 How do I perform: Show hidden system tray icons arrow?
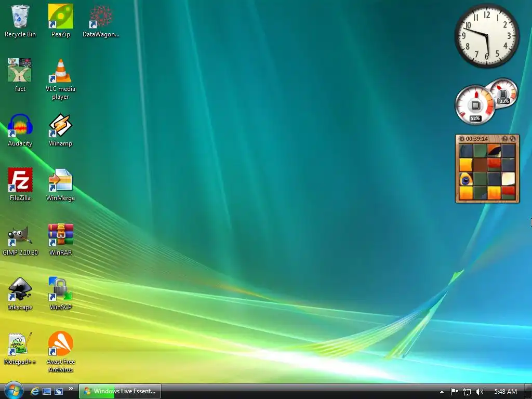[442, 392]
